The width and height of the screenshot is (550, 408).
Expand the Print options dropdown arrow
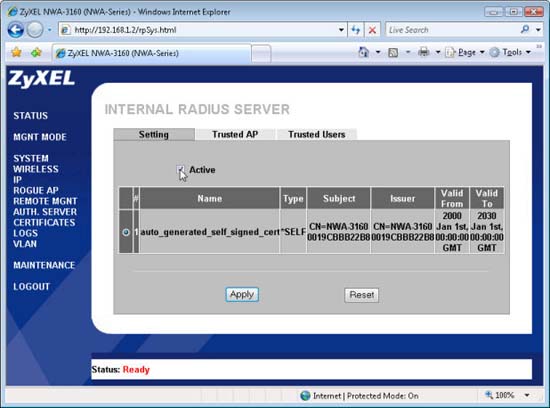point(438,52)
